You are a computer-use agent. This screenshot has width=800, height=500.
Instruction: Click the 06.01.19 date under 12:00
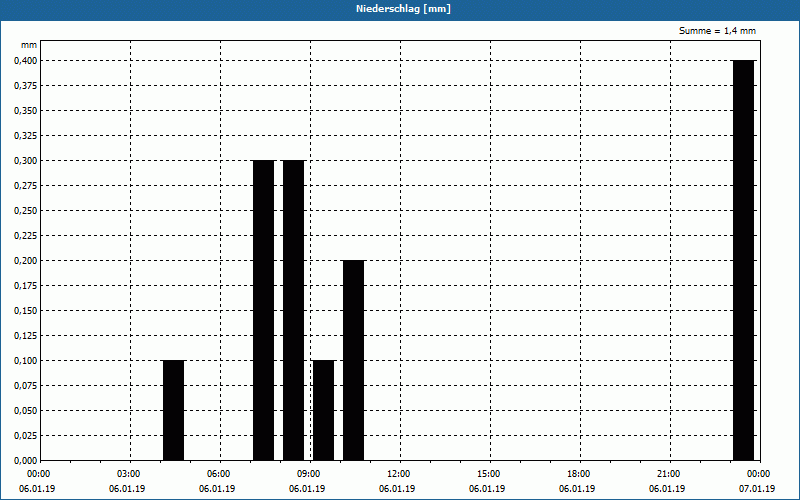[x=397, y=489]
